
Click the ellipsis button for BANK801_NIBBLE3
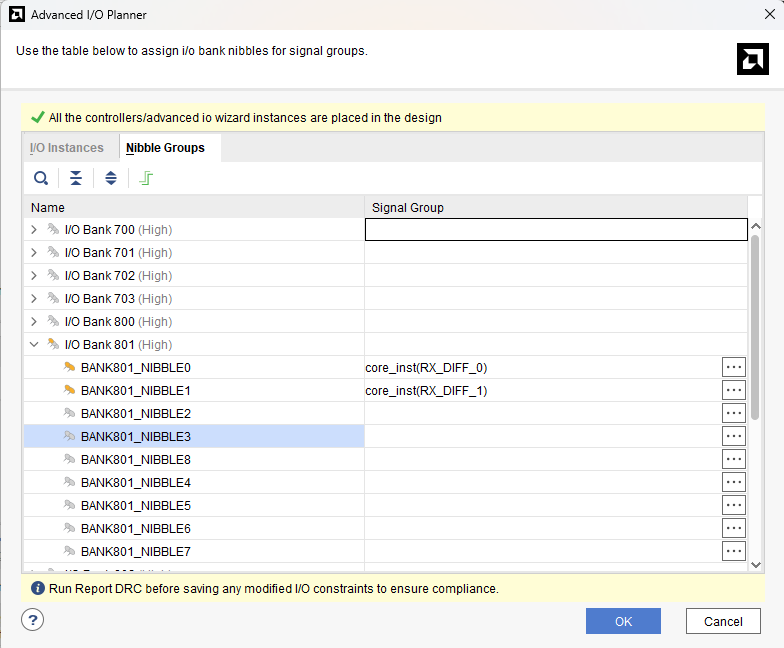tap(734, 436)
